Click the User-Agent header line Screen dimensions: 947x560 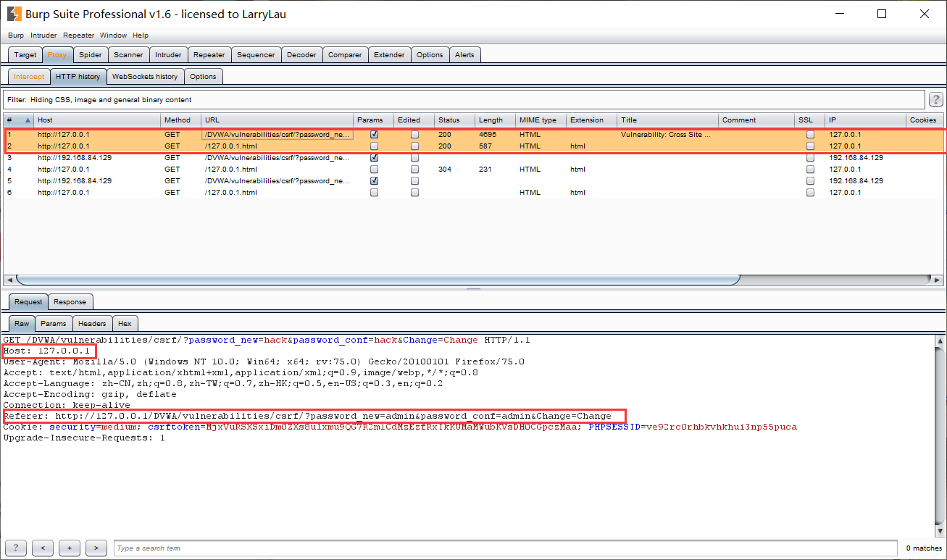coord(264,362)
